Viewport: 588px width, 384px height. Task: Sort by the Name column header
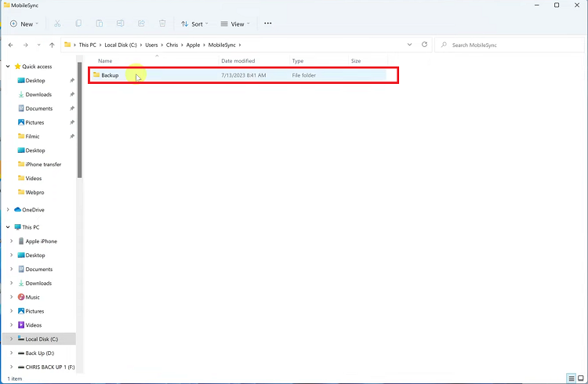(105, 61)
